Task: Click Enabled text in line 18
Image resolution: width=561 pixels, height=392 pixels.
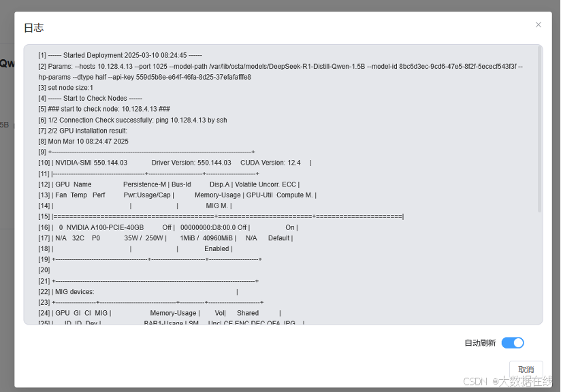Action: (217, 249)
